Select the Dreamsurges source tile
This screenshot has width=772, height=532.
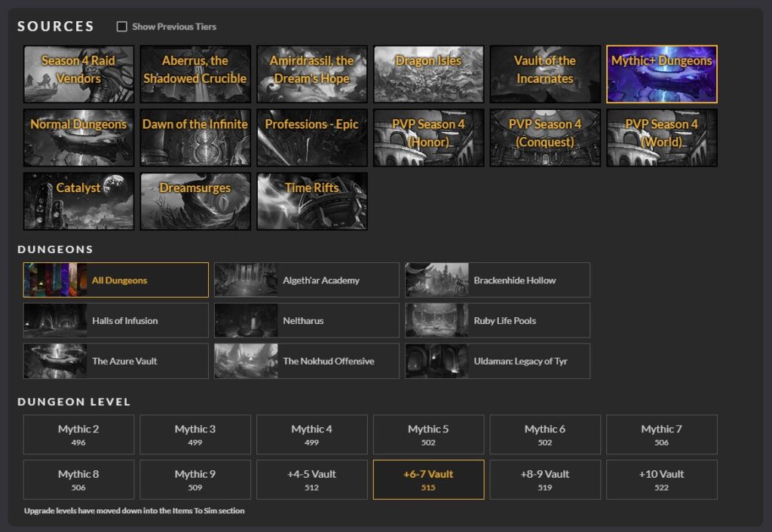pos(195,201)
